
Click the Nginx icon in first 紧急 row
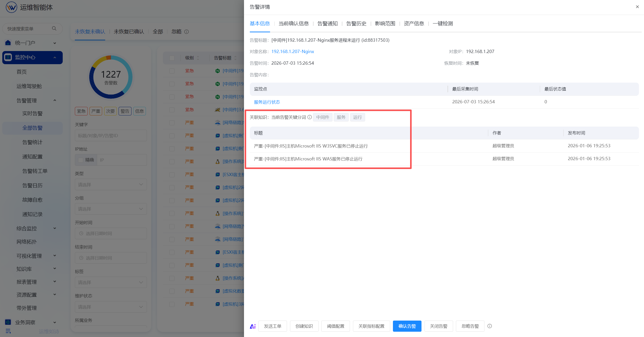coord(217,71)
